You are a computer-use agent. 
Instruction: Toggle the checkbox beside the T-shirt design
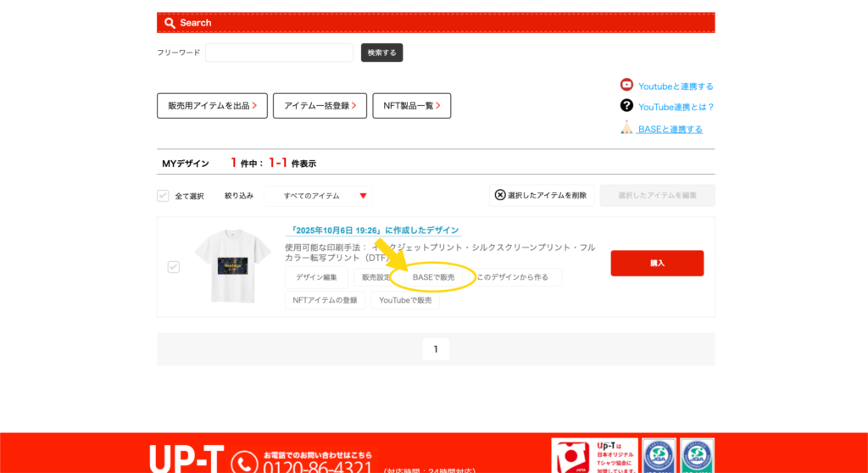(174, 267)
